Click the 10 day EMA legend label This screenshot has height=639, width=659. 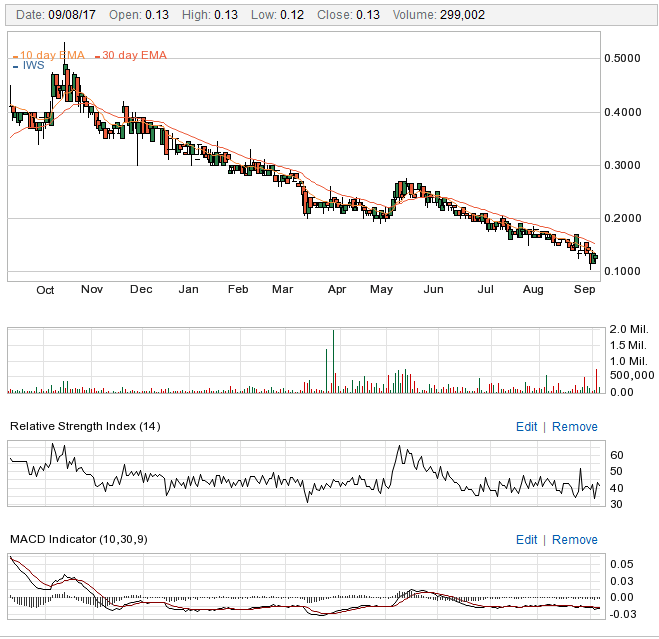click(52, 55)
